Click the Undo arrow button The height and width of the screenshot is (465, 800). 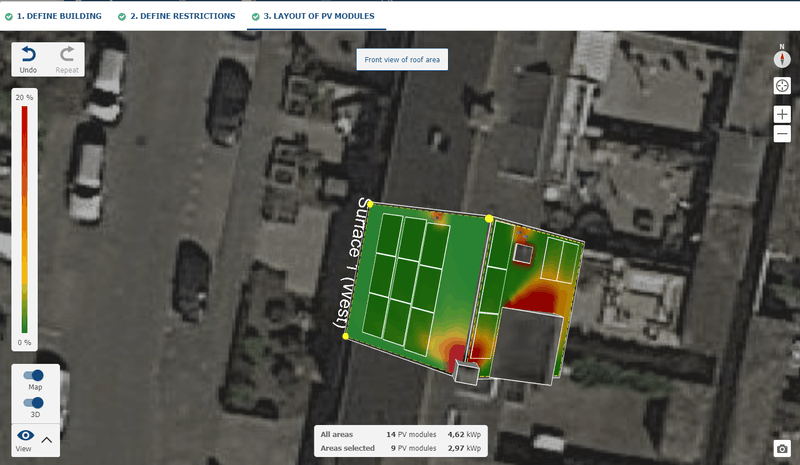(29, 59)
